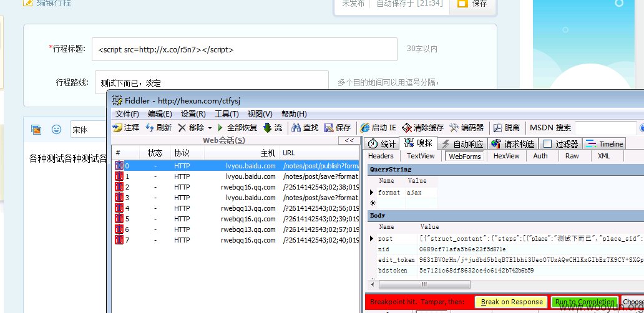The height and width of the screenshot is (313, 644).
Task: Click the 脱离 tearoff toolbar button
Action: (x=507, y=128)
